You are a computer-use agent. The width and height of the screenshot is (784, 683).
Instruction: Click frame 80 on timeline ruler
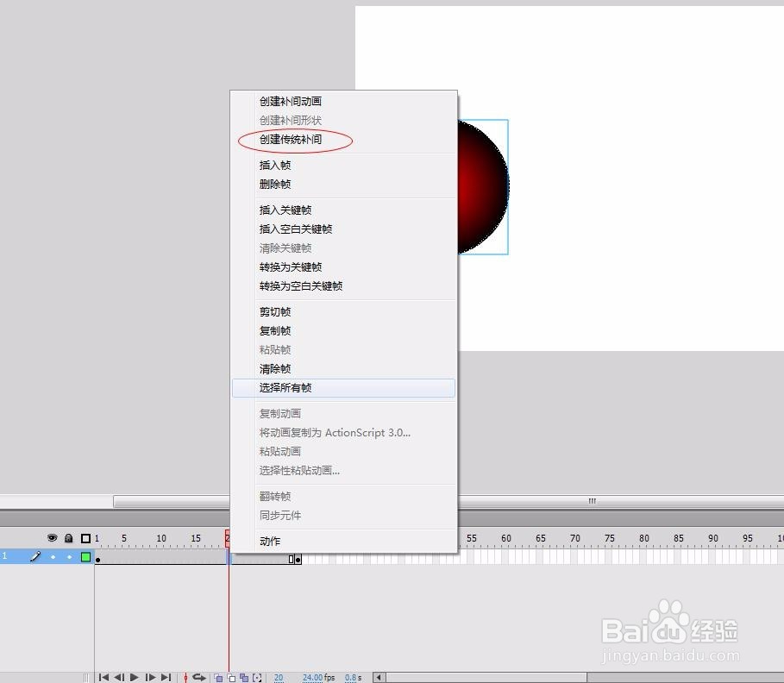pyautogui.click(x=644, y=538)
